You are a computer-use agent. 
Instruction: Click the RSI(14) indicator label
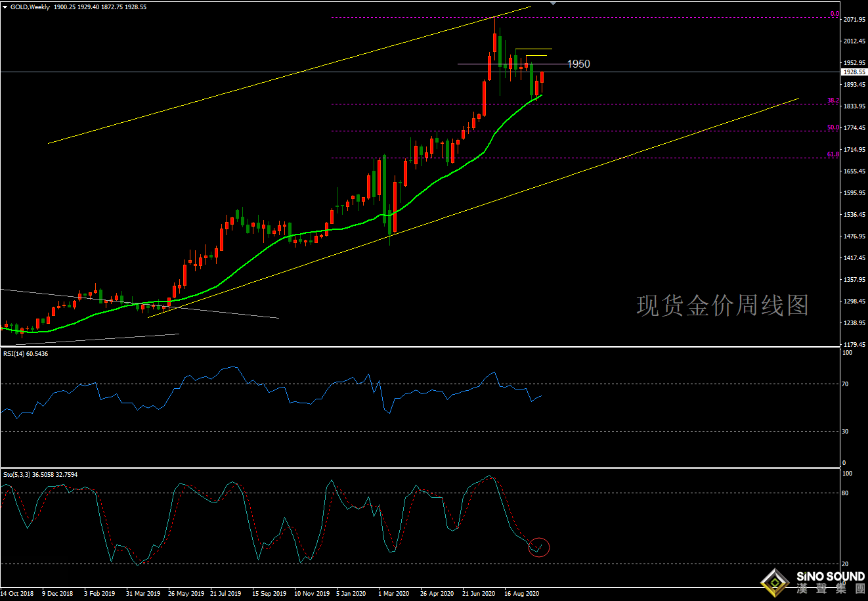(x=25, y=354)
